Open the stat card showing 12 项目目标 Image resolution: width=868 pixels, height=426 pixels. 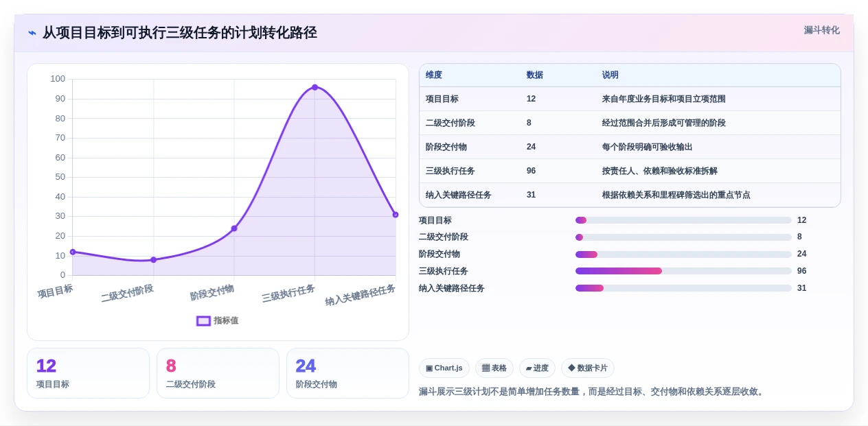[x=88, y=373]
